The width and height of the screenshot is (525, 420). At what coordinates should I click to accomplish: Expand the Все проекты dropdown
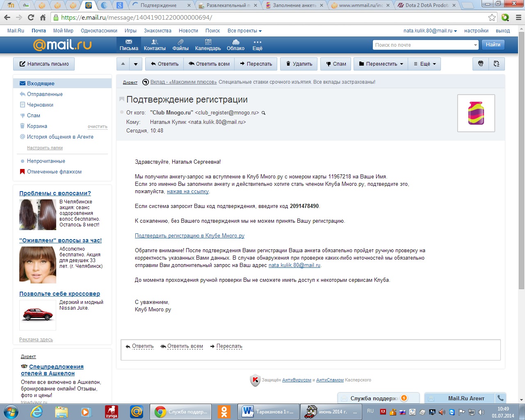pyautogui.click(x=244, y=31)
